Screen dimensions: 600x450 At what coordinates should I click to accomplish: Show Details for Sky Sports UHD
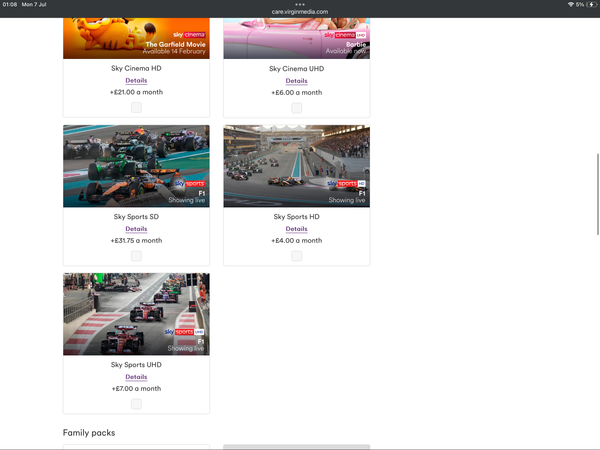(x=136, y=377)
